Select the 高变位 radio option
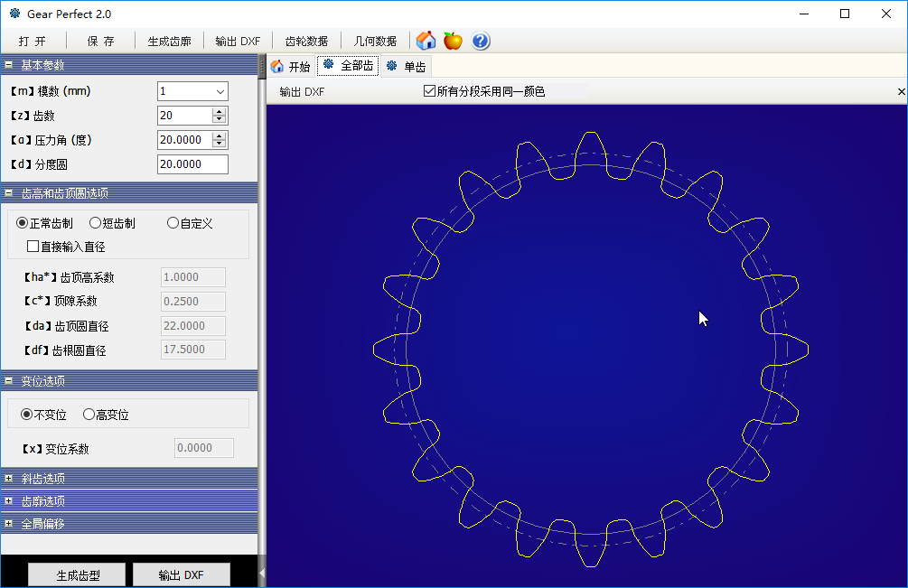The image size is (908, 588). tap(89, 415)
